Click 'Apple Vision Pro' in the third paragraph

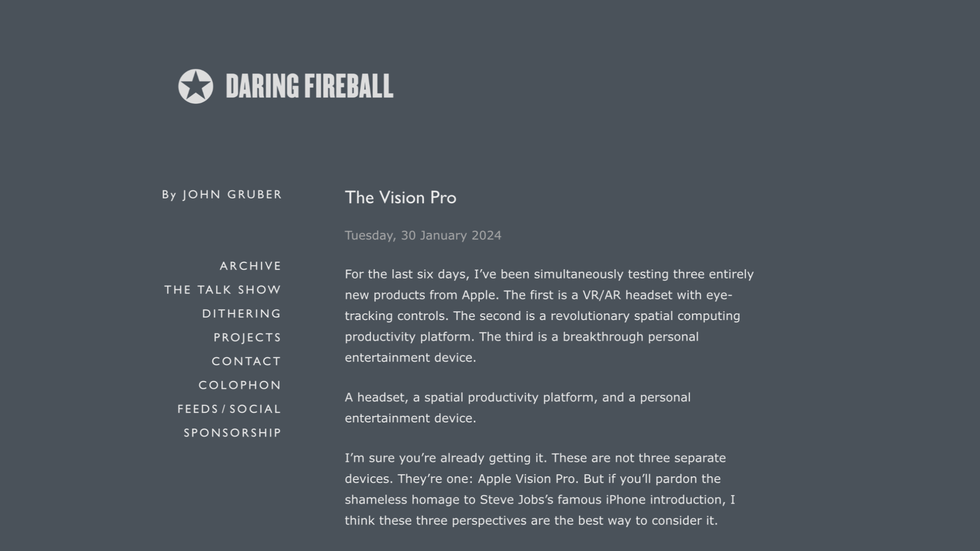click(527, 478)
